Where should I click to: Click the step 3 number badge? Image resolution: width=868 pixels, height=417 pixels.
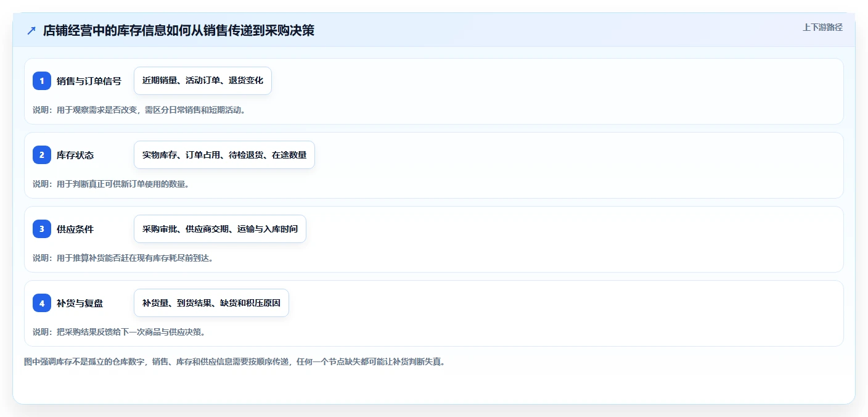(x=42, y=229)
